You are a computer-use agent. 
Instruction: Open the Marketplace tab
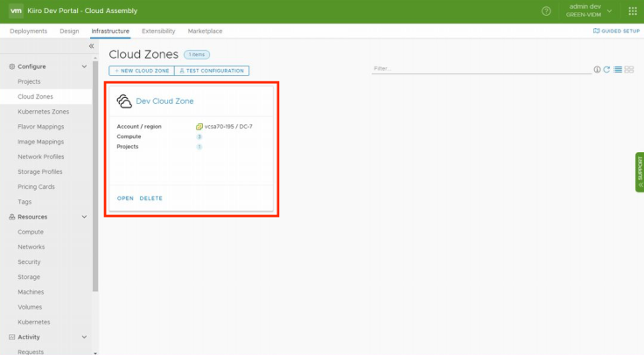pos(205,31)
